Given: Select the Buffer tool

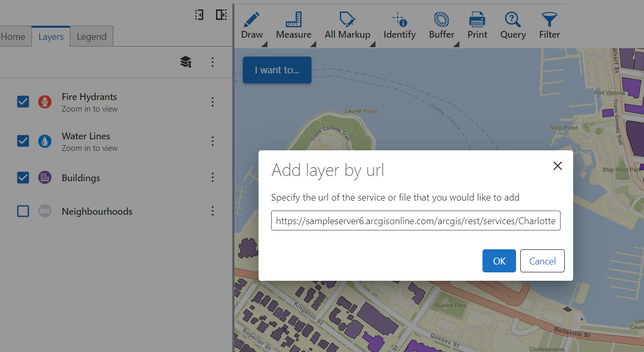Looking at the screenshot, I should click(442, 26).
